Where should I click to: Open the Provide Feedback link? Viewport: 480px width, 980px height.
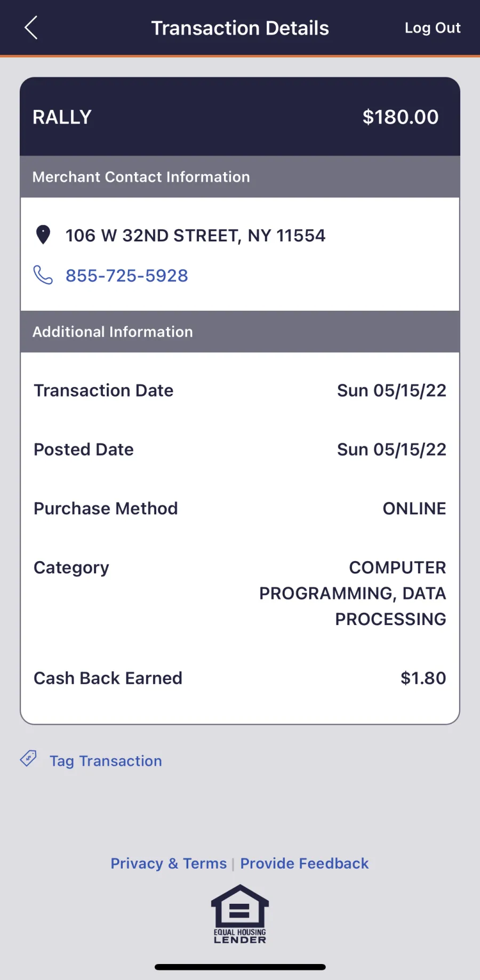(x=304, y=863)
